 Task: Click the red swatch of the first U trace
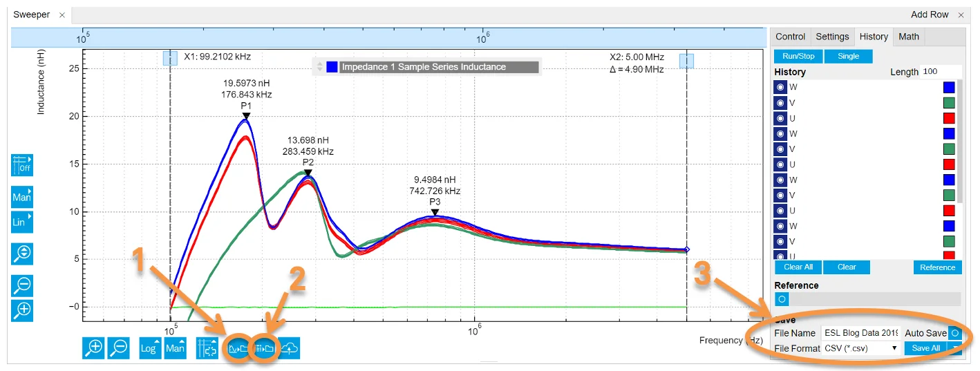[949, 118]
